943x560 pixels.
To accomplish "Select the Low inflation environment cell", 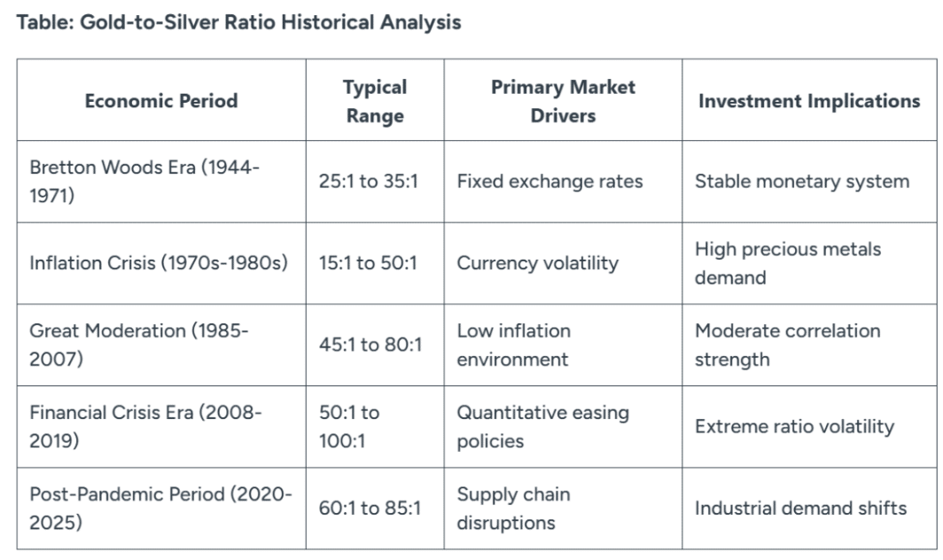I will tap(514, 345).
